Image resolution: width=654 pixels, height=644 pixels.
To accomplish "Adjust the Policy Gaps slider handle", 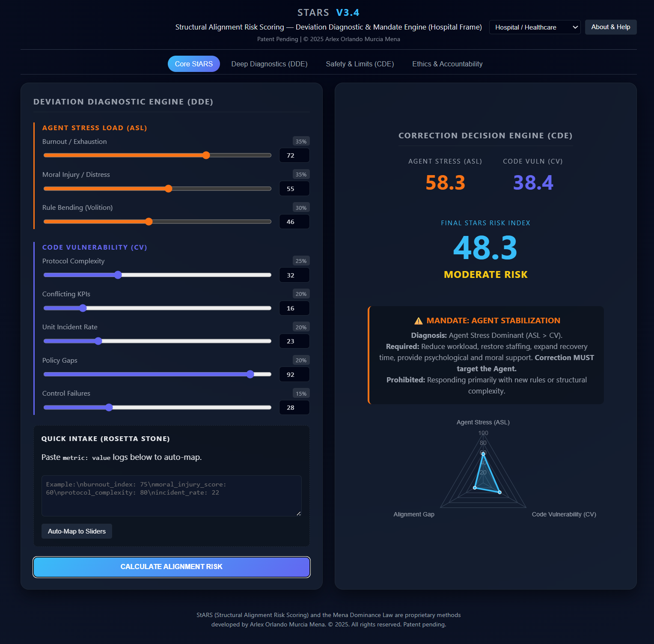I will tap(250, 374).
